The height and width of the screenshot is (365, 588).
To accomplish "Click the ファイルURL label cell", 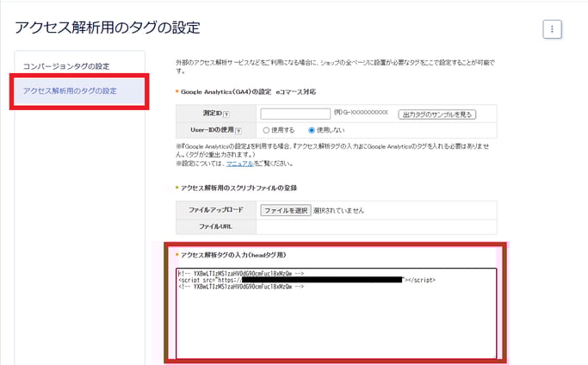I will [216, 226].
